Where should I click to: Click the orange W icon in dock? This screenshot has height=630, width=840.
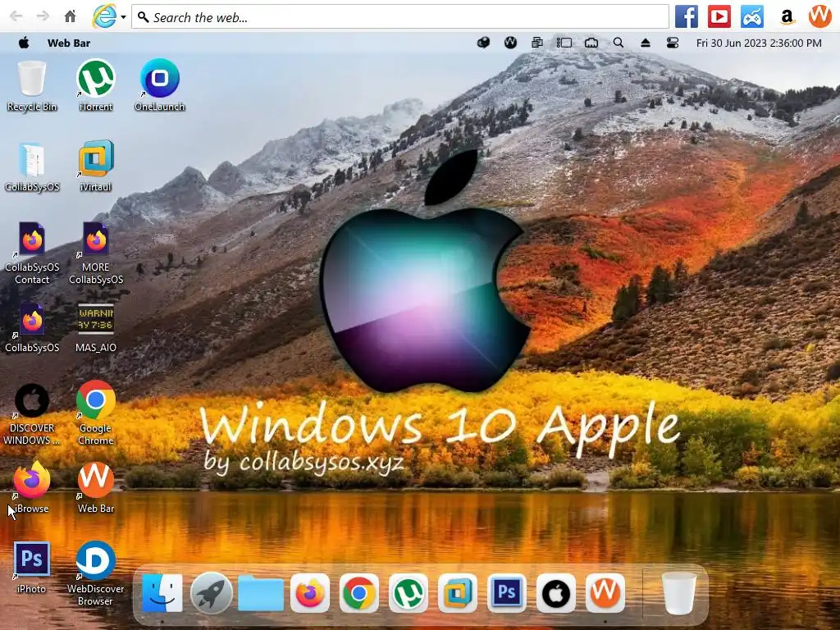click(605, 593)
